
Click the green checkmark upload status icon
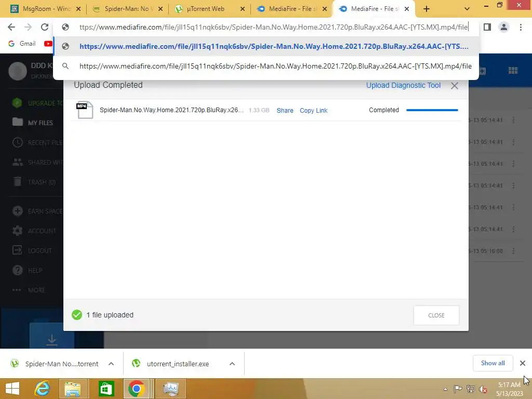(x=77, y=315)
